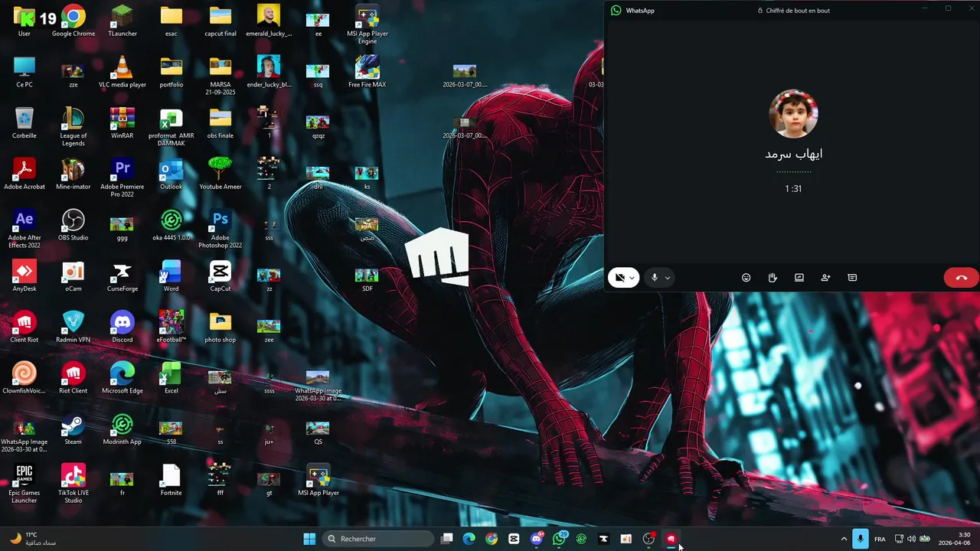Open Task View from the taskbar
Viewport: 980px width, 551px height.
[x=447, y=539]
